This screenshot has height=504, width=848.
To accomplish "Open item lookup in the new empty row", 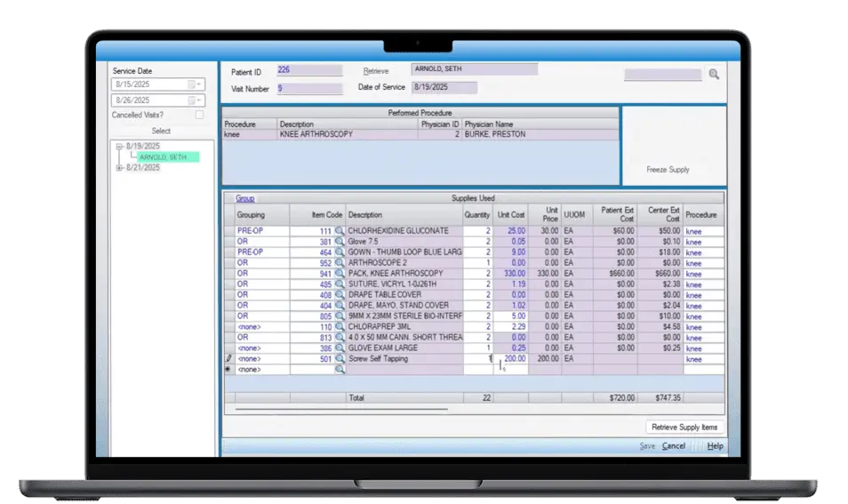I will pos(339,370).
